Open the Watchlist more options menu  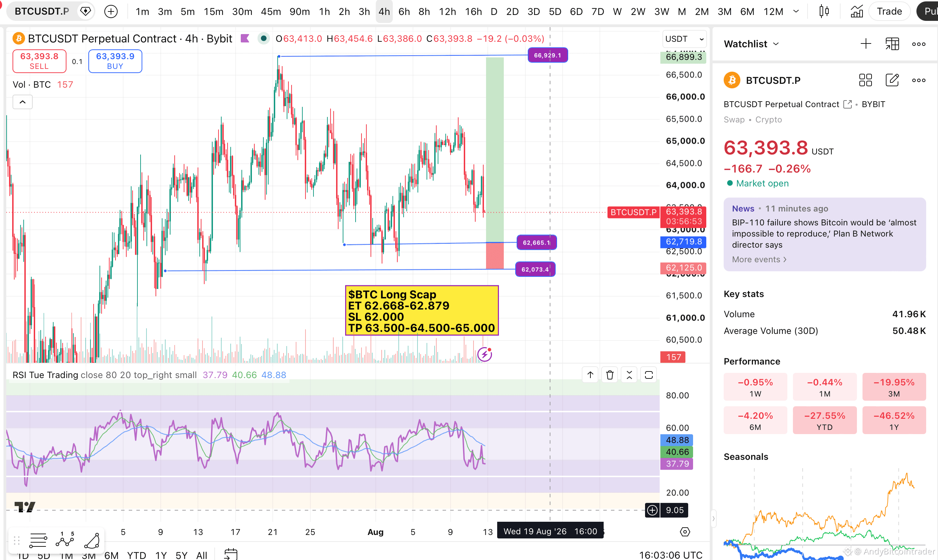(x=919, y=44)
